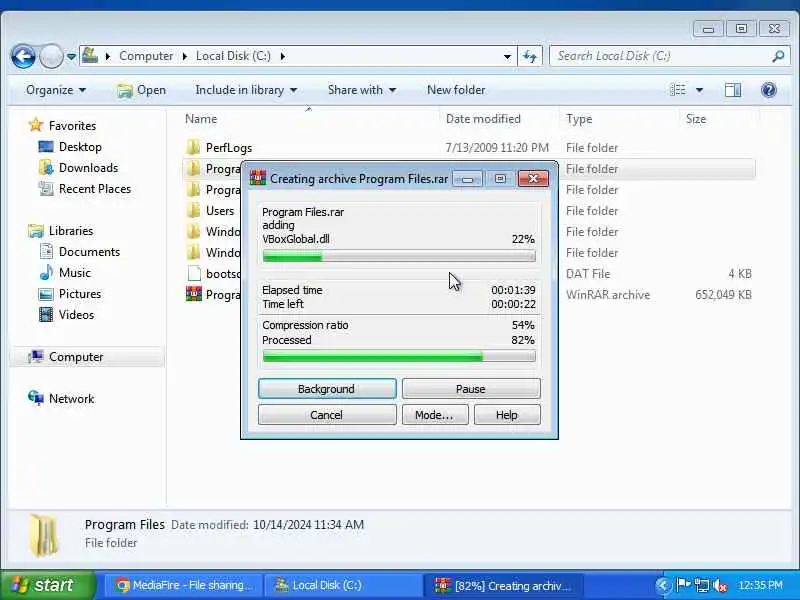This screenshot has height=600, width=800.
Task: Sort files by the Type column
Action: [579, 119]
